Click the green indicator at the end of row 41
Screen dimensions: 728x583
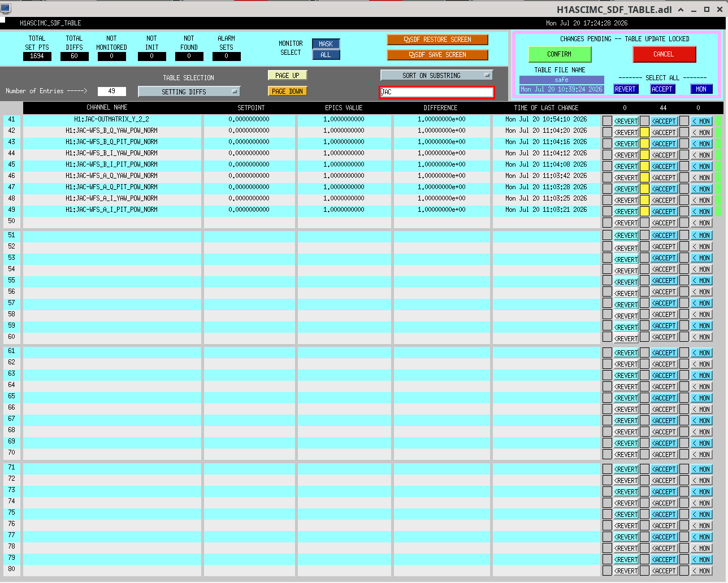[x=719, y=121]
